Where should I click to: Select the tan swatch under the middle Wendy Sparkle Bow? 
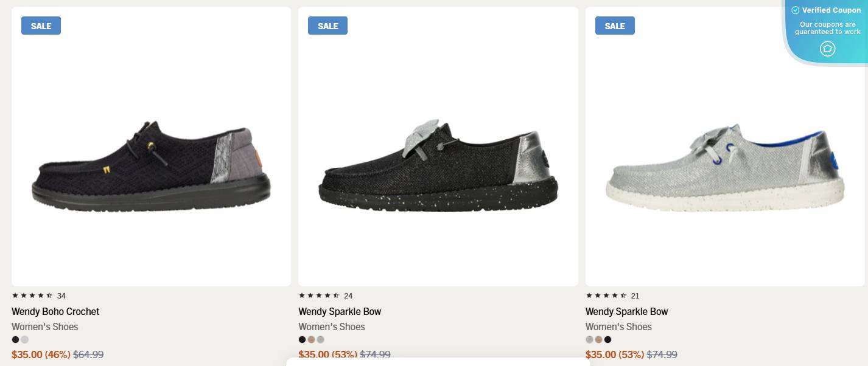tap(311, 339)
